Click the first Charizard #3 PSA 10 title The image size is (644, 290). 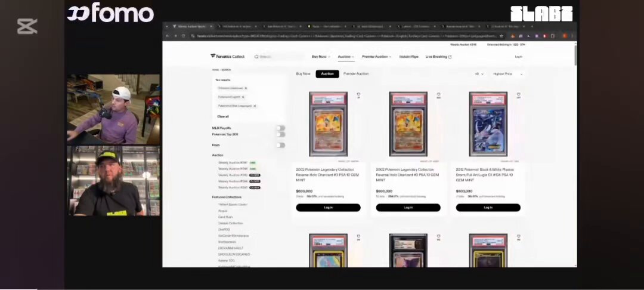point(327,175)
